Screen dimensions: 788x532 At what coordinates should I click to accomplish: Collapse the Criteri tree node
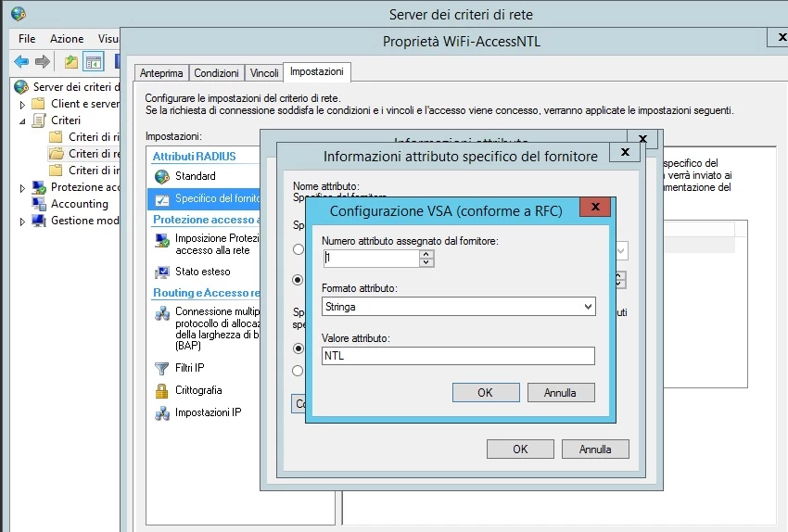pyautogui.click(x=22, y=121)
